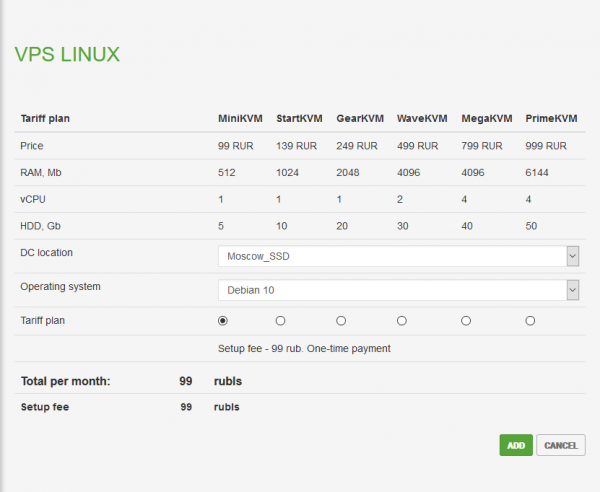Viewport: 600px width, 492px height.
Task: Click the setup fee one-time payment text
Action: point(304,348)
